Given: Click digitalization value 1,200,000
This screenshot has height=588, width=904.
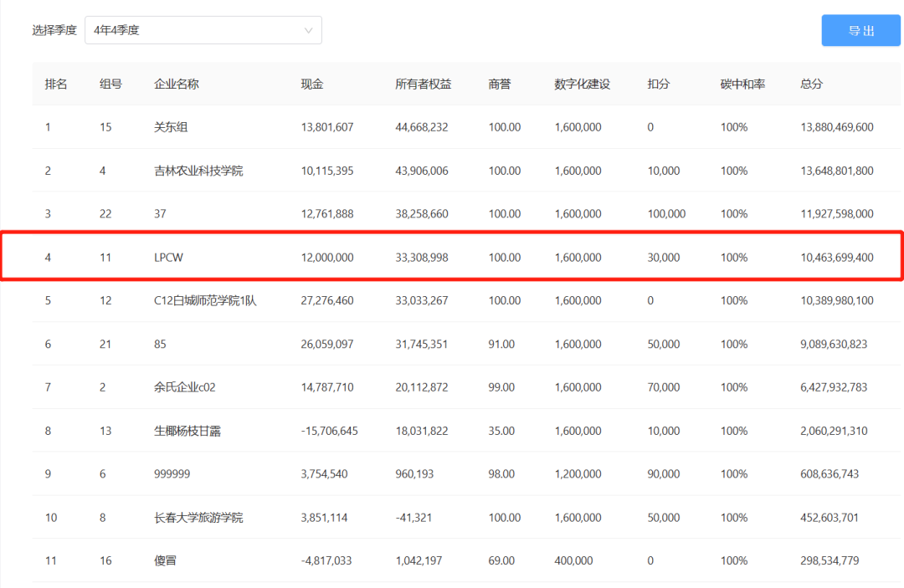Looking at the screenshot, I should 578,474.
